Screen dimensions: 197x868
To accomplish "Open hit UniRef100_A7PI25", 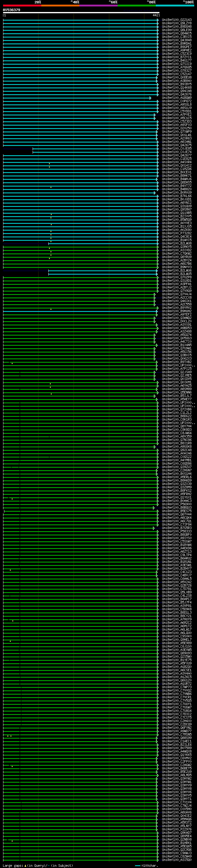I will coord(177,369).
